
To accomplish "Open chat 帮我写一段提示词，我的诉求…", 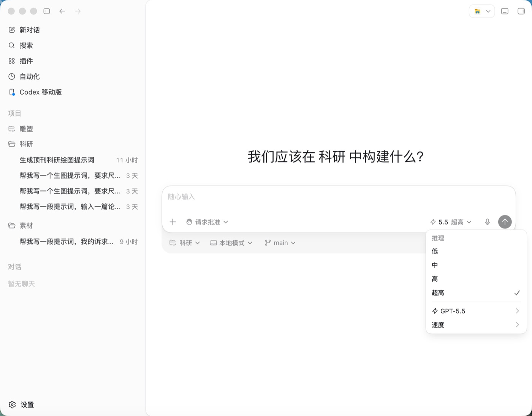I will 73,242.
